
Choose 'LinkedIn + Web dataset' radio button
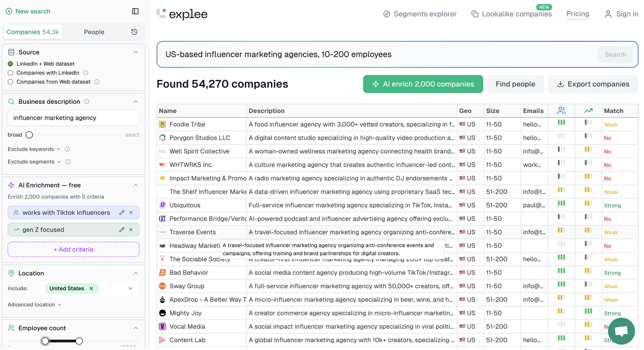coord(10,64)
